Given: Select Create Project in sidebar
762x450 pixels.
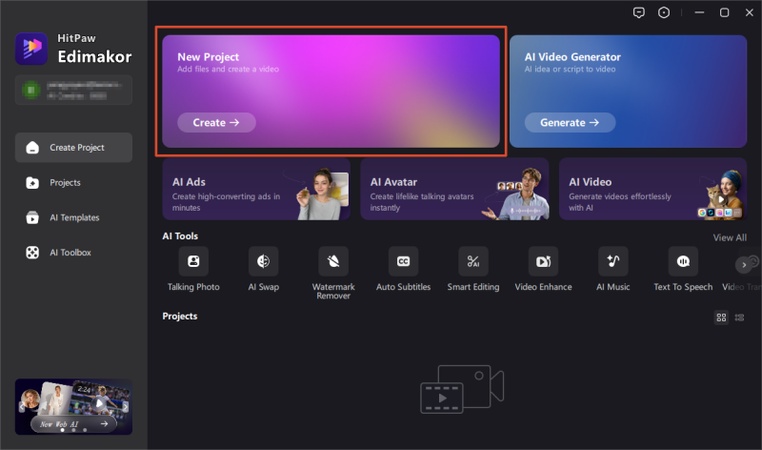Looking at the screenshot, I should 74,147.
